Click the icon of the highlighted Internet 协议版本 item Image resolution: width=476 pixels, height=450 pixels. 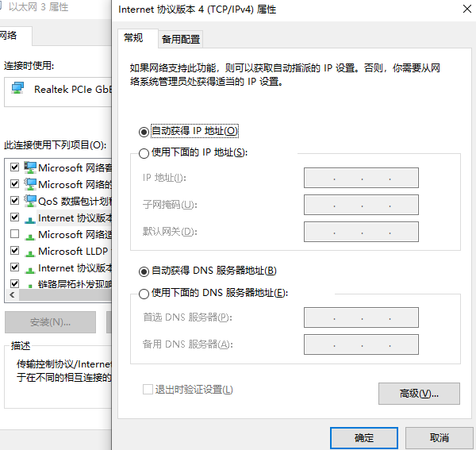click(x=30, y=217)
